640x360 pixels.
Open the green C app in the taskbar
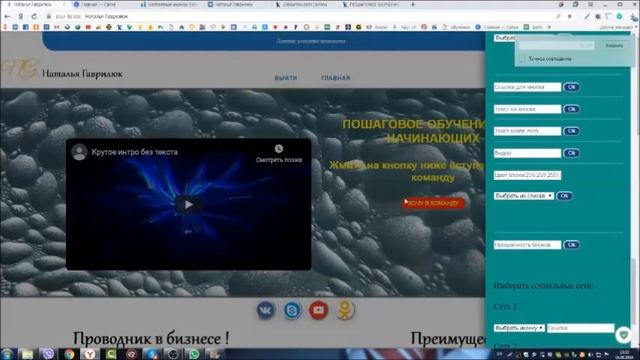click(x=111, y=353)
